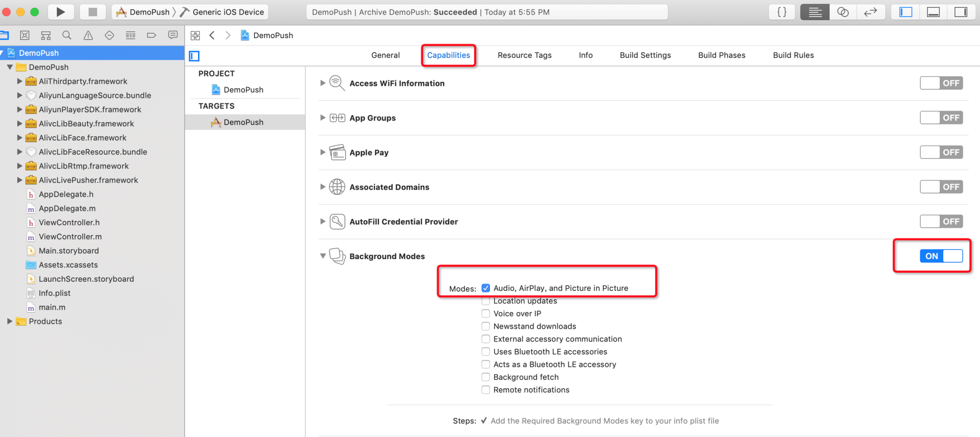Turn off Background Modes switch
980x437 pixels.
tap(941, 256)
